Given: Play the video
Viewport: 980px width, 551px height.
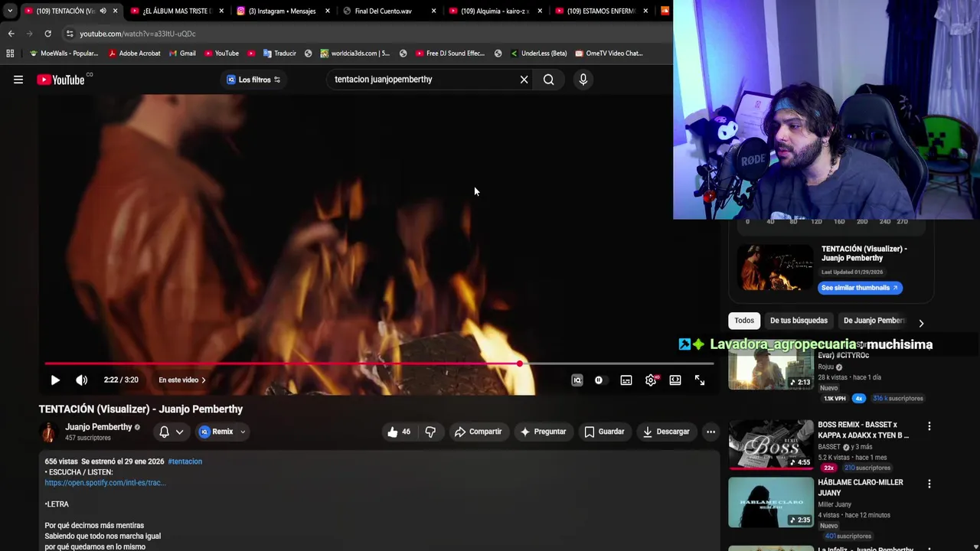Looking at the screenshot, I should pyautogui.click(x=55, y=380).
